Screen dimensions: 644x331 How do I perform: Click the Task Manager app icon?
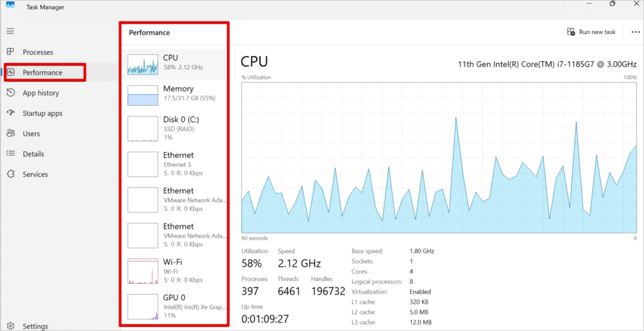tap(10, 5)
